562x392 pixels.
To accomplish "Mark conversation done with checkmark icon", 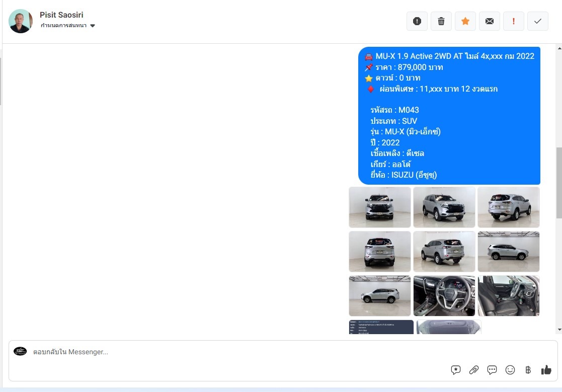I will (x=538, y=21).
